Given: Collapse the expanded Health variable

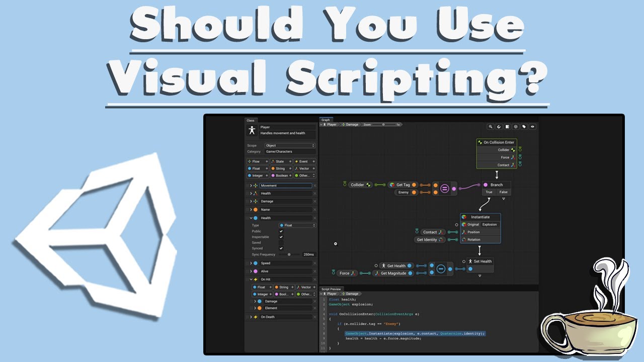Looking at the screenshot, I should tap(251, 217).
